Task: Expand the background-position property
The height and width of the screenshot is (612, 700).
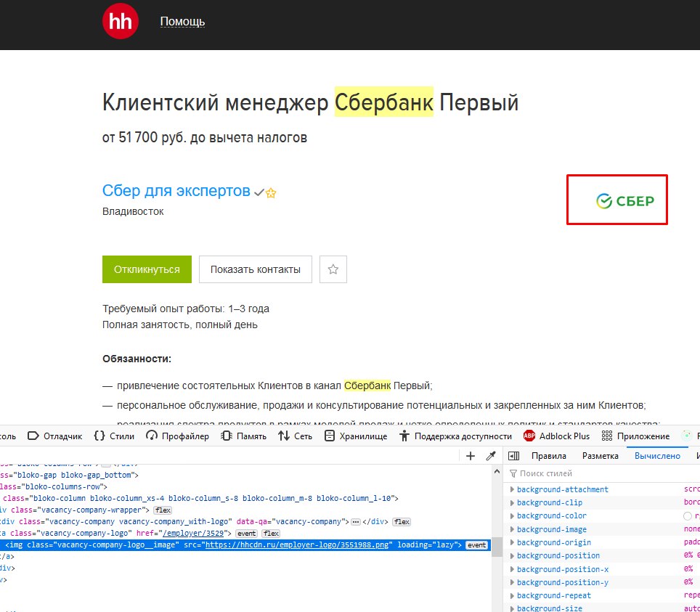Action: coord(512,556)
